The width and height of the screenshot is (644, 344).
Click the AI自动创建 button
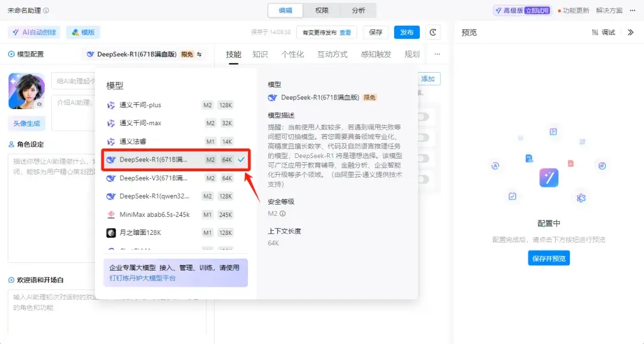click(34, 32)
